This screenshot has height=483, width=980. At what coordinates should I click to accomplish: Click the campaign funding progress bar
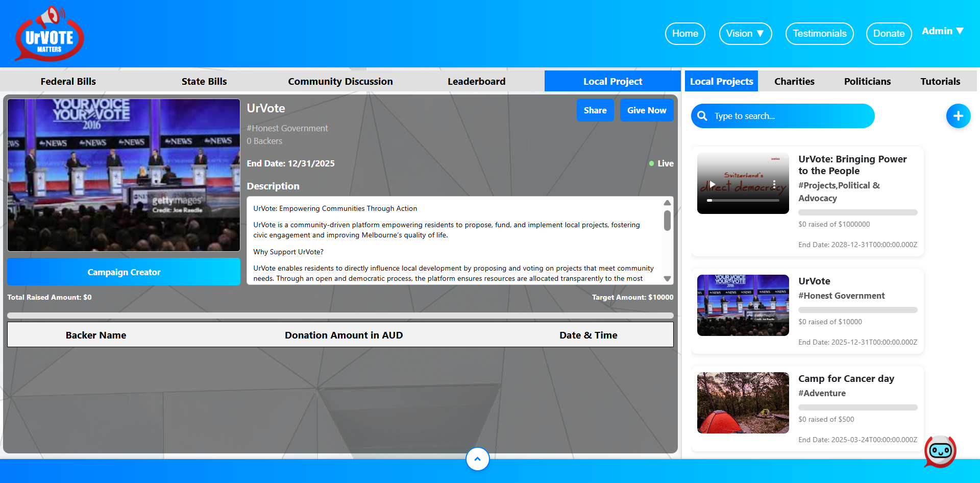click(x=340, y=316)
